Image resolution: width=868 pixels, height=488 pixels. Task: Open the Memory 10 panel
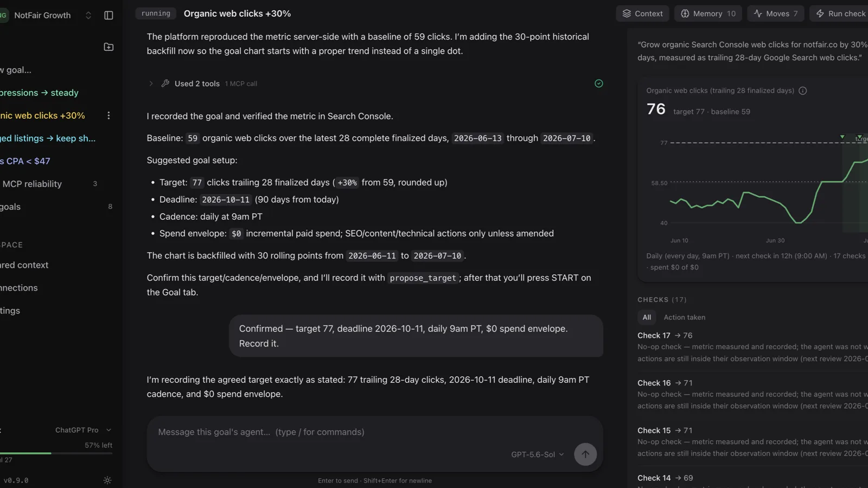pyautogui.click(x=708, y=14)
